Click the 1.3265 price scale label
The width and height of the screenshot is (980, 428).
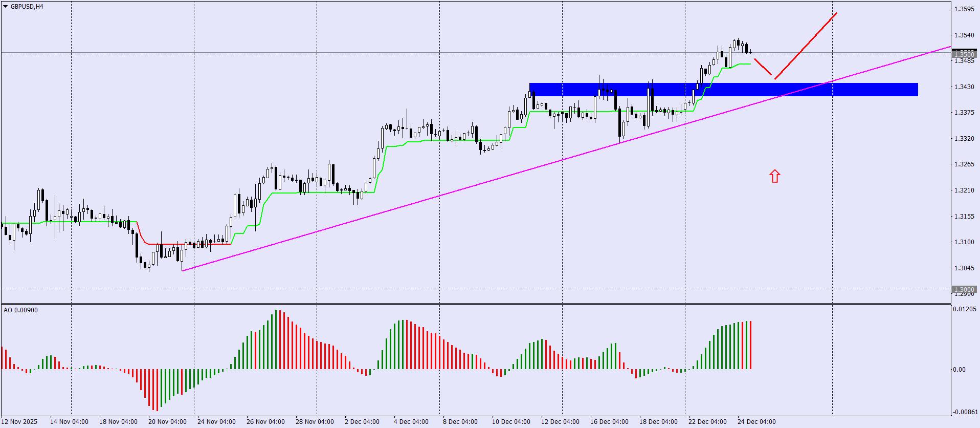pyautogui.click(x=964, y=164)
